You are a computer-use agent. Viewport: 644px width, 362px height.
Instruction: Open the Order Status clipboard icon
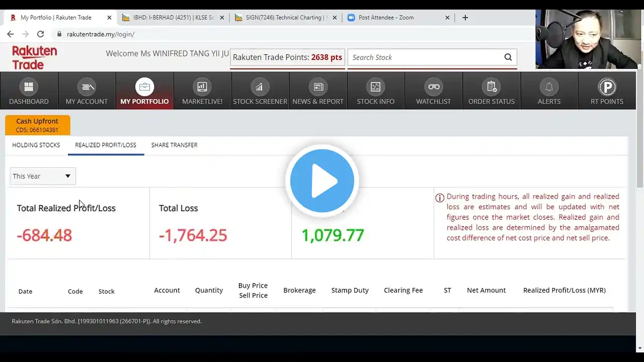point(492,87)
